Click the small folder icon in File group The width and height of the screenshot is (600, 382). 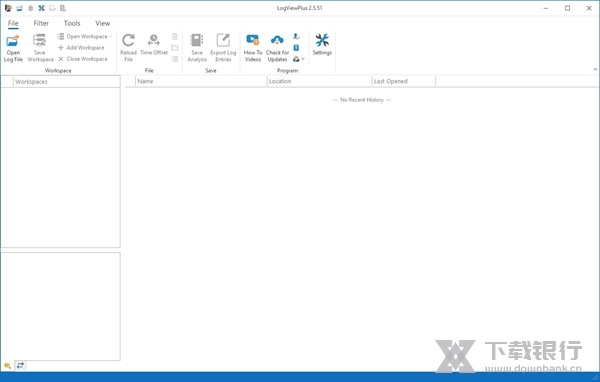[175, 48]
